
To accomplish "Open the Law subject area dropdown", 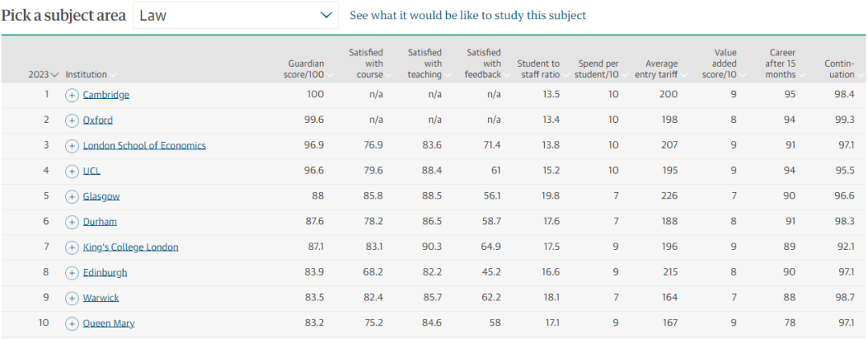I will pos(235,15).
